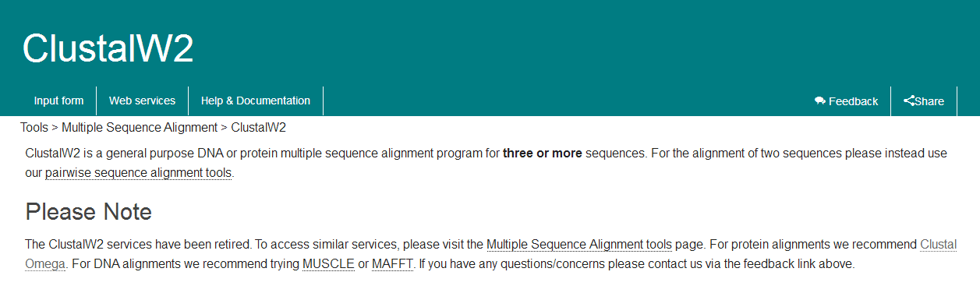Open Multiple Sequence Alignment breadcrumb link
Image resolution: width=980 pixels, height=293 pixels.
click(x=140, y=127)
